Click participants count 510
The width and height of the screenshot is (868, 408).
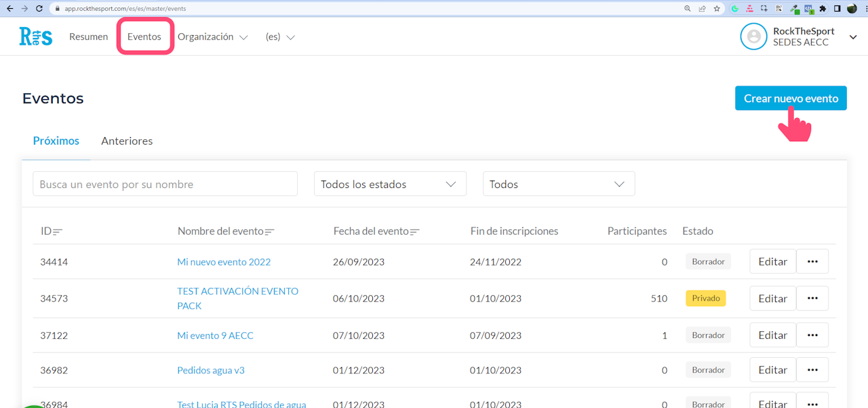pos(658,299)
